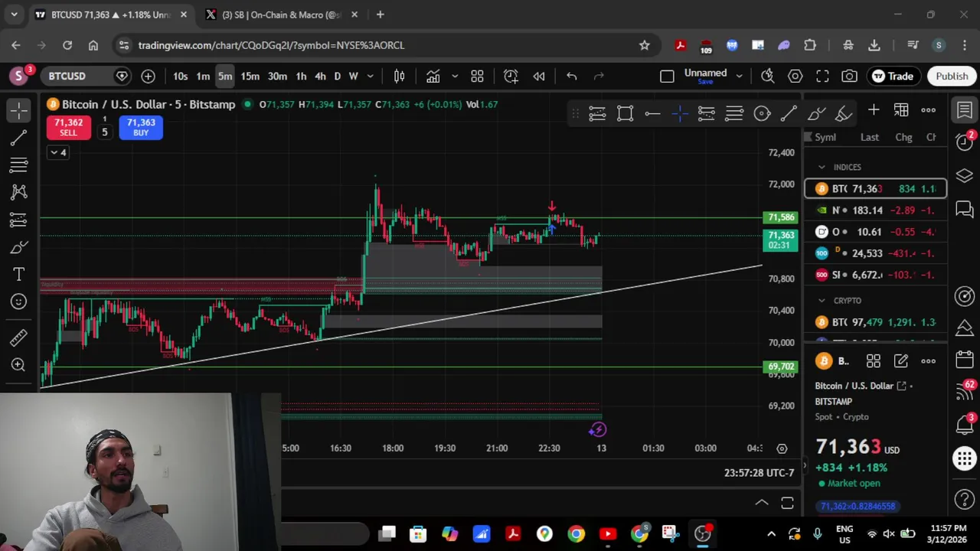Click the red SELL 71,362 button

click(68, 127)
